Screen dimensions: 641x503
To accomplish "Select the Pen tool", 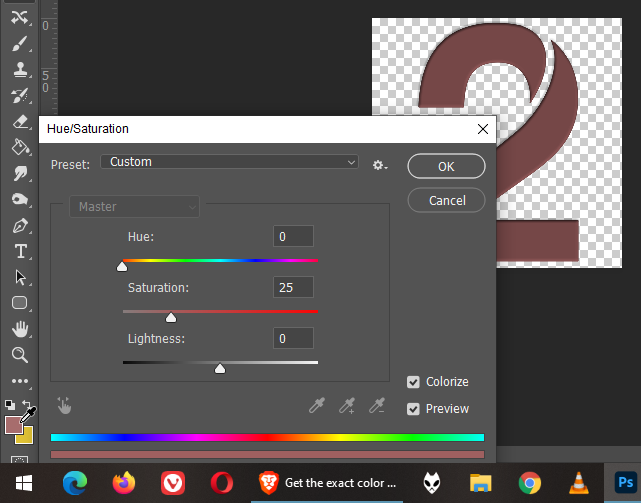I will point(20,225).
